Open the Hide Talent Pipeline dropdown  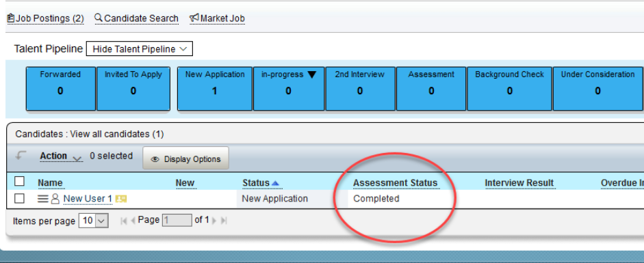pyautogui.click(x=139, y=49)
